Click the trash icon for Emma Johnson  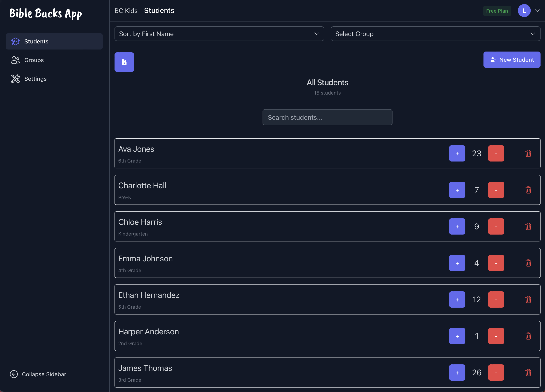point(528,263)
